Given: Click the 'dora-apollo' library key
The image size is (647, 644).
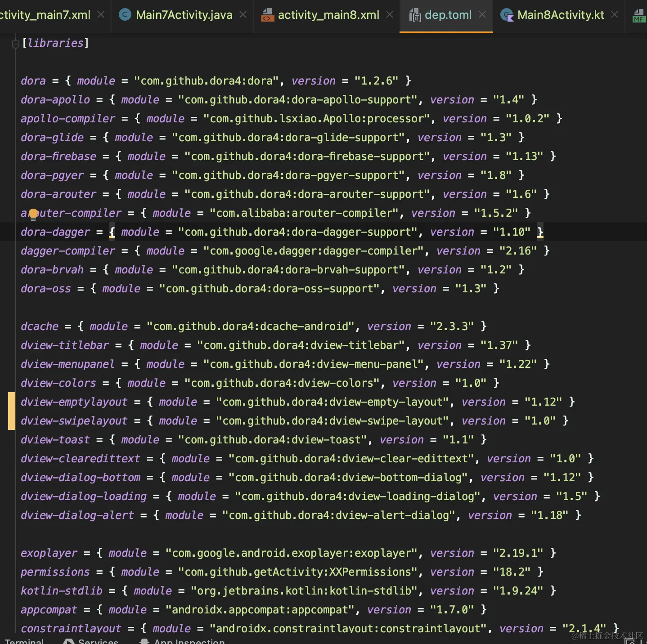Looking at the screenshot, I should 55,100.
